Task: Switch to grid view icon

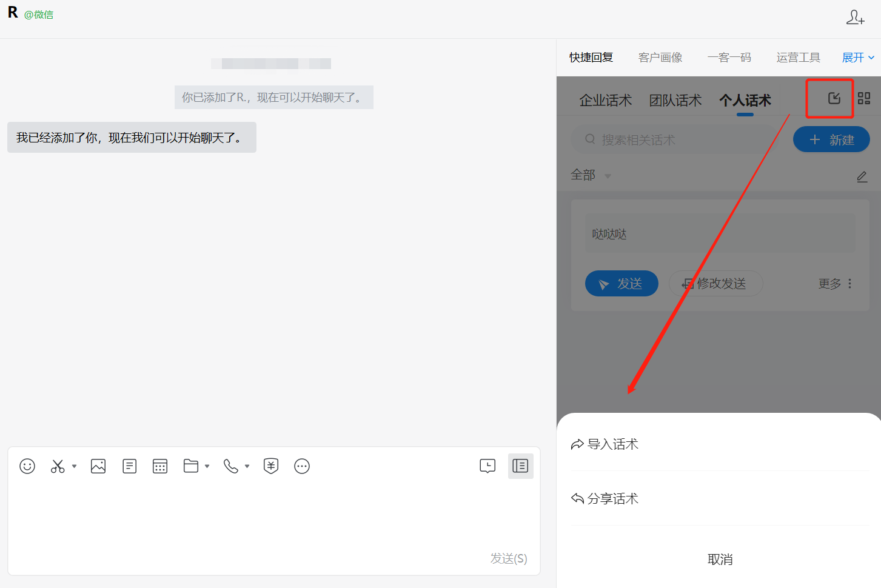Action: pos(864,98)
